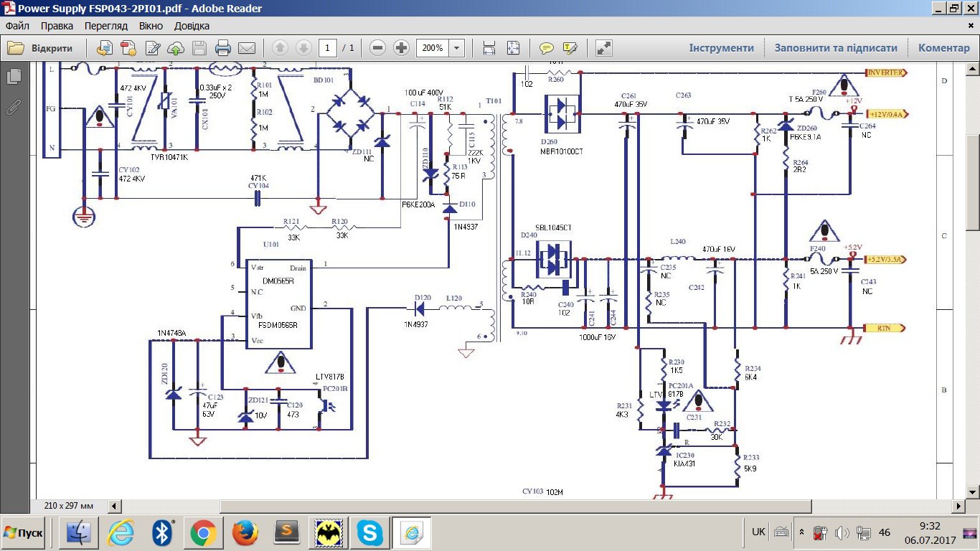This screenshot has height=551, width=980.
Task: Select the highlight text tool
Action: [570, 48]
